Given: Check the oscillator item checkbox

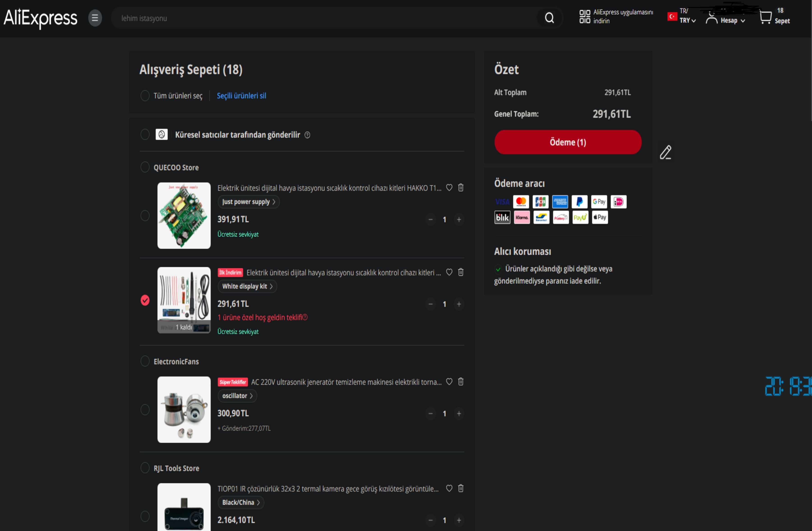Looking at the screenshot, I should click(145, 409).
